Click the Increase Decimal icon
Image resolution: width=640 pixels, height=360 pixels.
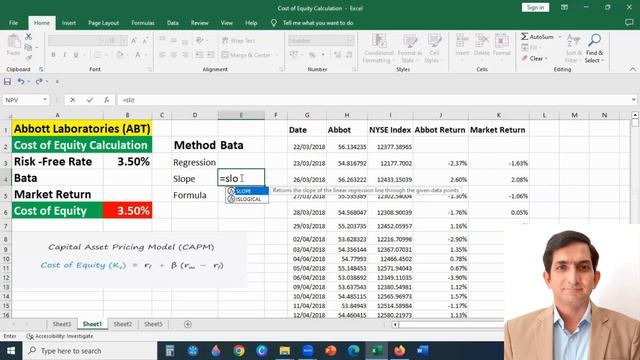pyautogui.click(x=338, y=55)
